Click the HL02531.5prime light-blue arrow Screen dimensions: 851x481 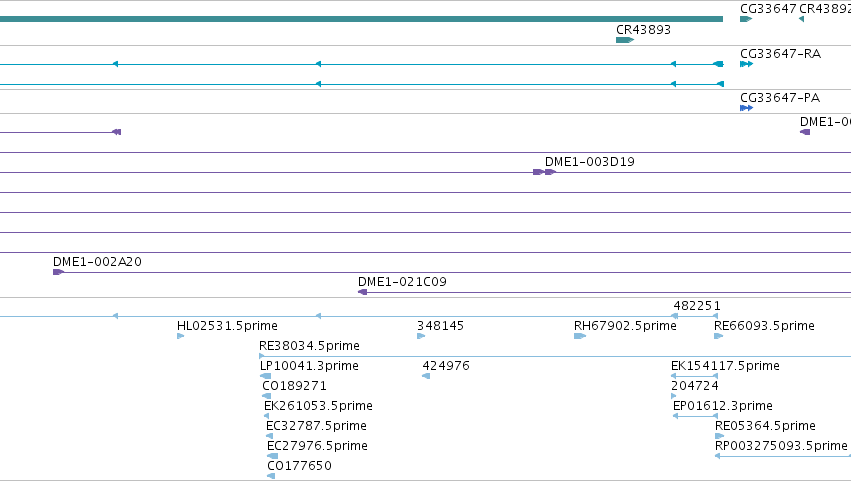pyautogui.click(x=181, y=336)
